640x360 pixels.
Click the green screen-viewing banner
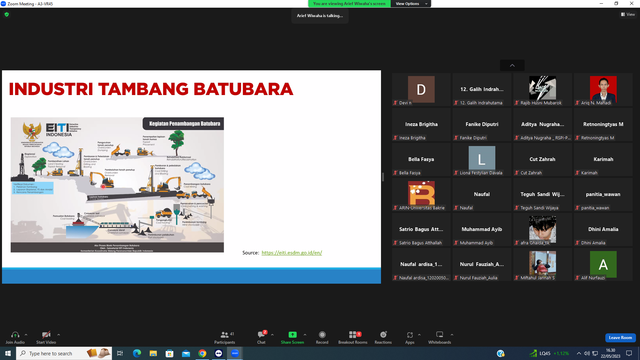349,4
